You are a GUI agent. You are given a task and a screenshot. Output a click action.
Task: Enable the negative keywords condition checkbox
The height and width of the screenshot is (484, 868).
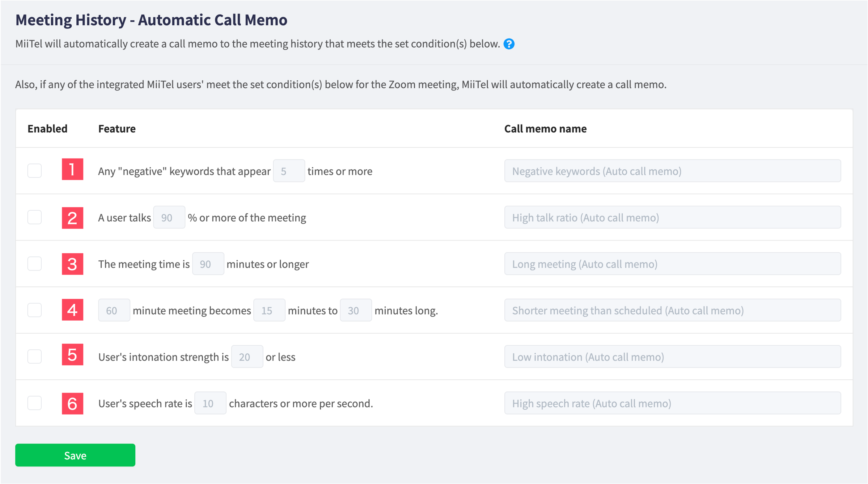tap(34, 171)
